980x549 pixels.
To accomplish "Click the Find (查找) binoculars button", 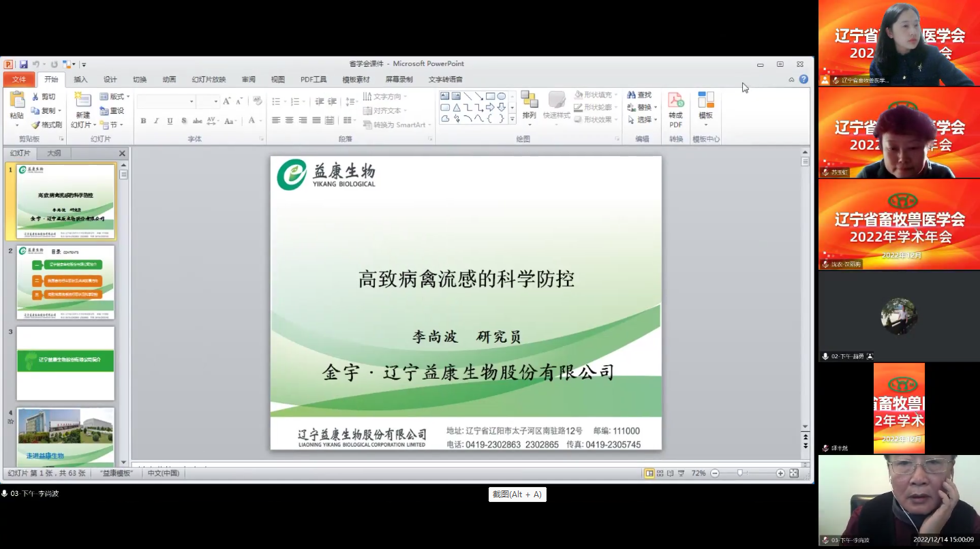I will coord(639,95).
